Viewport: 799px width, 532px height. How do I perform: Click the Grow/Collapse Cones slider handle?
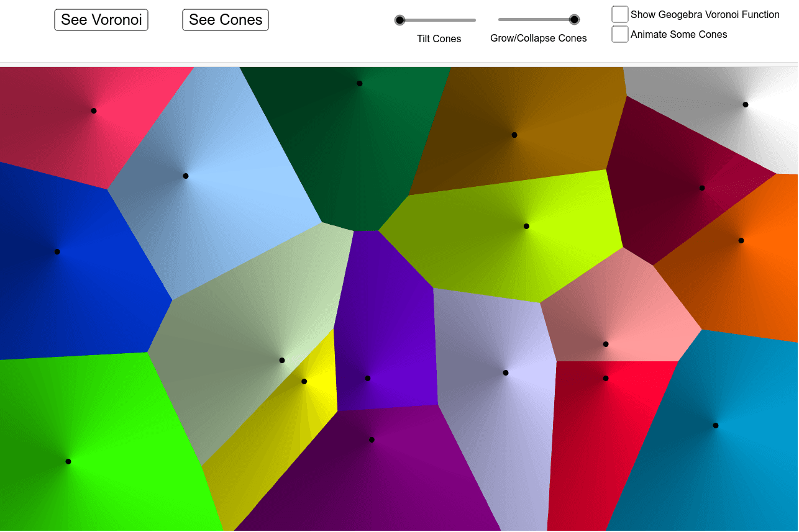click(575, 20)
